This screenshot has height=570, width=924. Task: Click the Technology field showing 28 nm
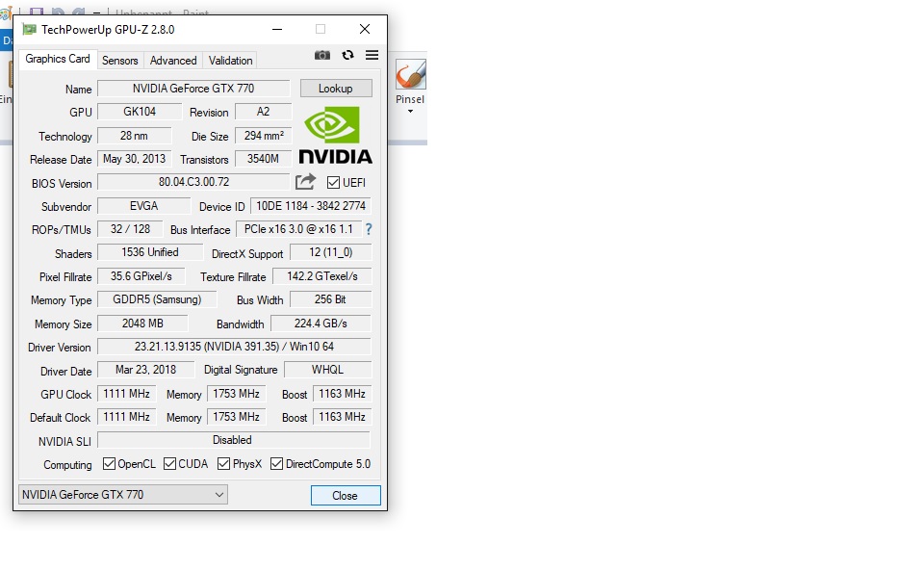(135, 136)
